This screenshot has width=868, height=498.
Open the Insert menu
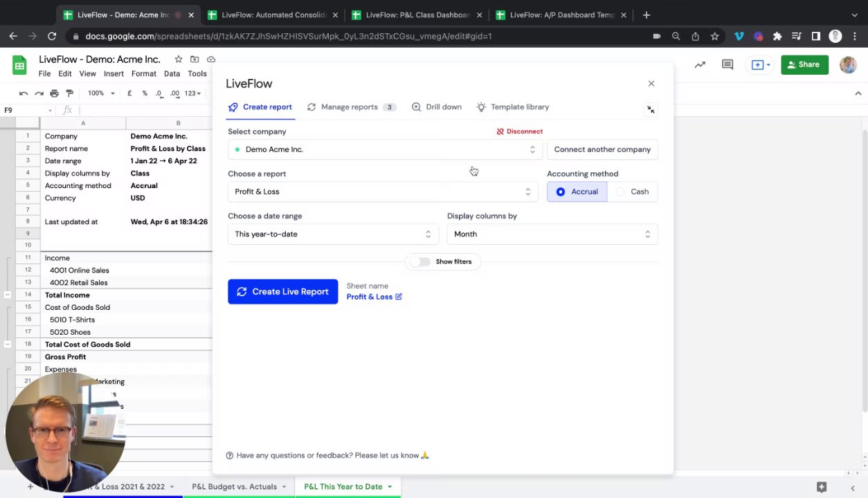tap(114, 74)
